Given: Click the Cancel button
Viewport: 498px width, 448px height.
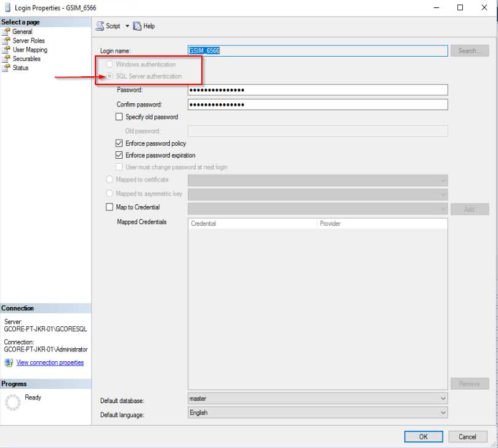Looking at the screenshot, I should point(467,436).
